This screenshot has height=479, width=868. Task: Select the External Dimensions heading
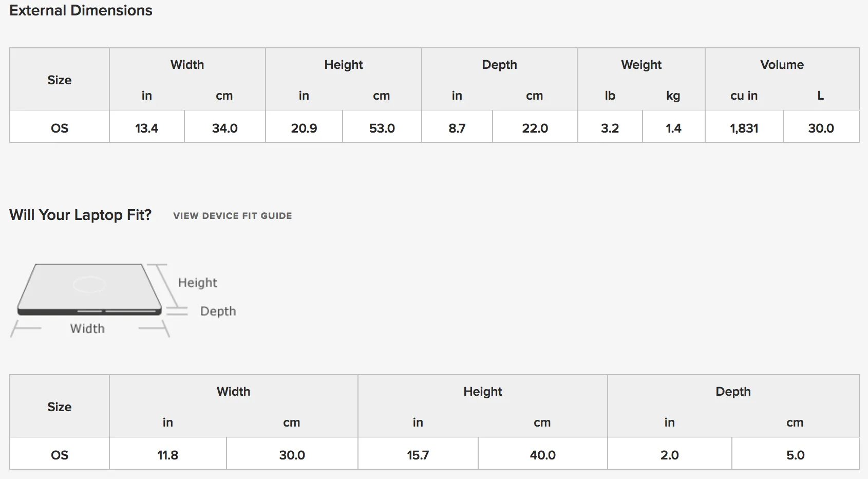(81, 10)
